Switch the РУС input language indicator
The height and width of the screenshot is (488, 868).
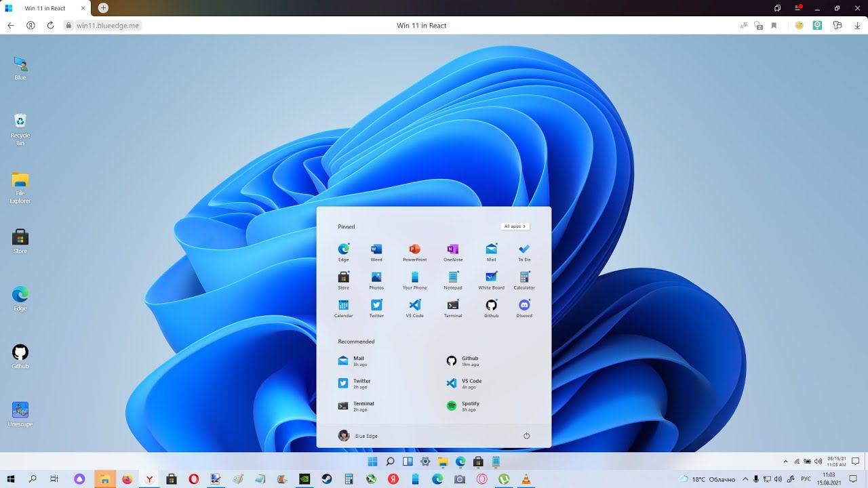(x=806, y=479)
